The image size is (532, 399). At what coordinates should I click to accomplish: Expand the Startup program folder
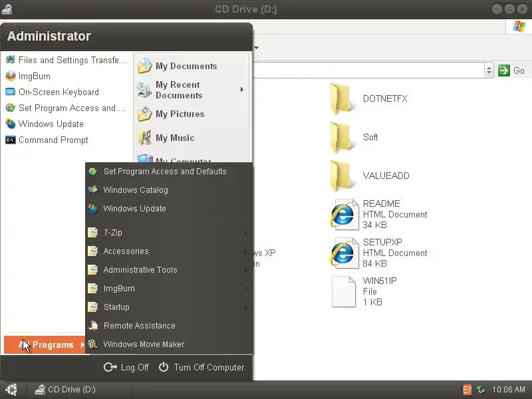[x=169, y=307]
